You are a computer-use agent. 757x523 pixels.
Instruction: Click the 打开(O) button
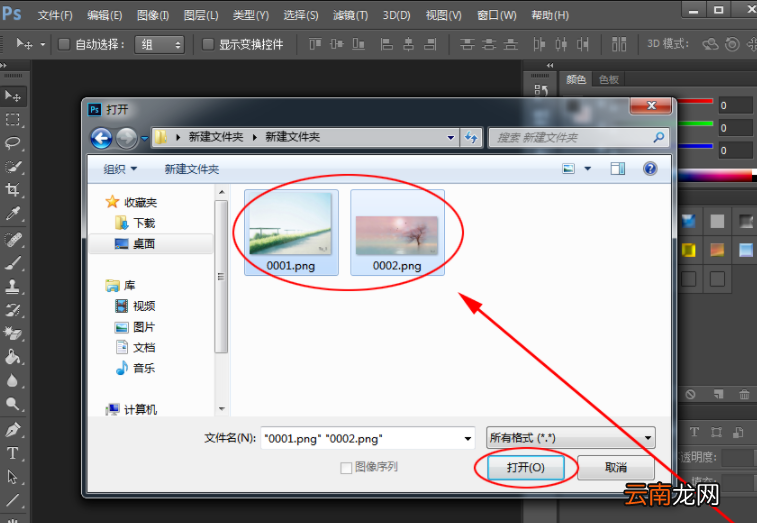pyautogui.click(x=525, y=467)
